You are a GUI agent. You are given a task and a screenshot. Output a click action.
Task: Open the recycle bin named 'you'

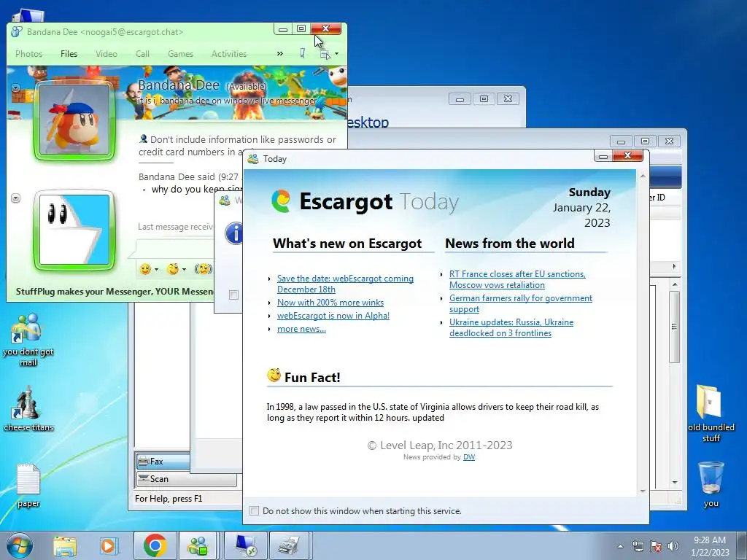(x=711, y=484)
